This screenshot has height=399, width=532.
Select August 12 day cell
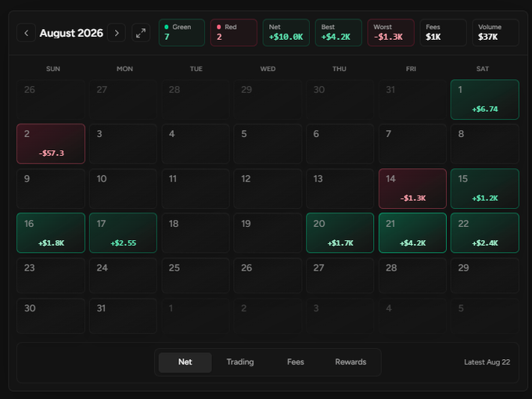pos(268,189)
